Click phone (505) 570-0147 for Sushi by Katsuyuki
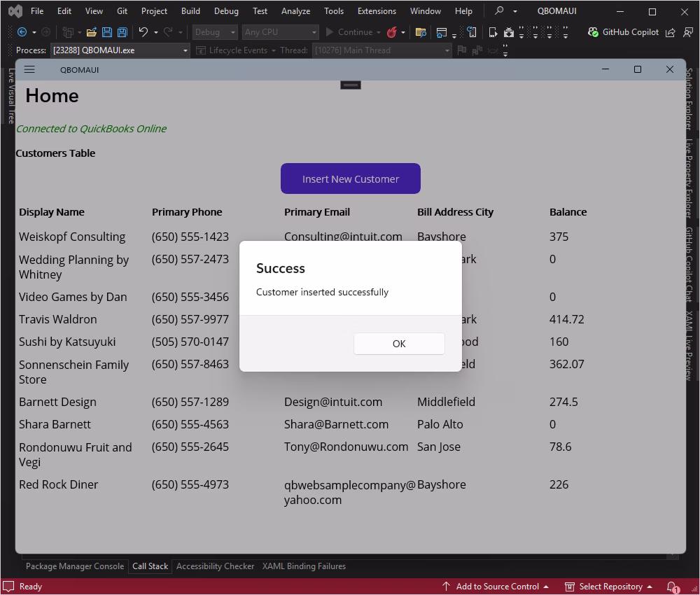Viewport: 700px width, 595px height. tap(190, 342)
